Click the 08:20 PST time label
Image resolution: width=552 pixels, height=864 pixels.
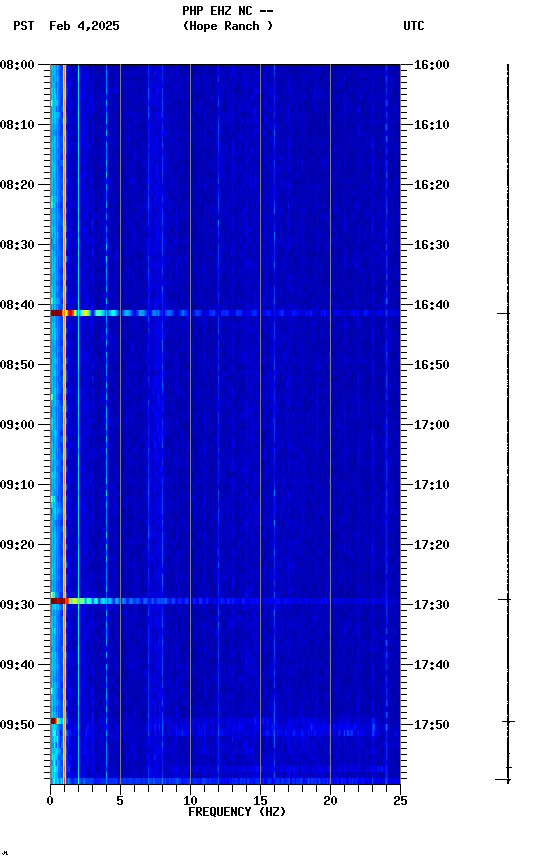coord(17,185)
